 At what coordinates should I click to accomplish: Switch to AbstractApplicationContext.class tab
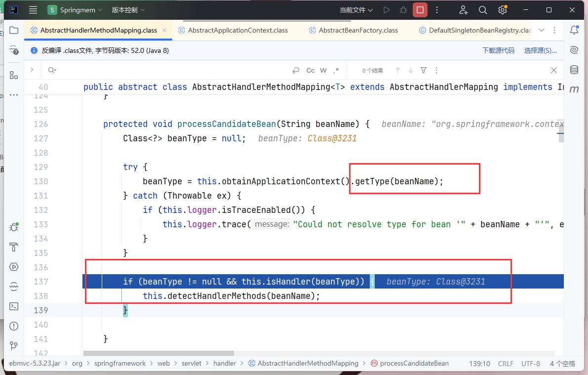(x=237, y=30)
